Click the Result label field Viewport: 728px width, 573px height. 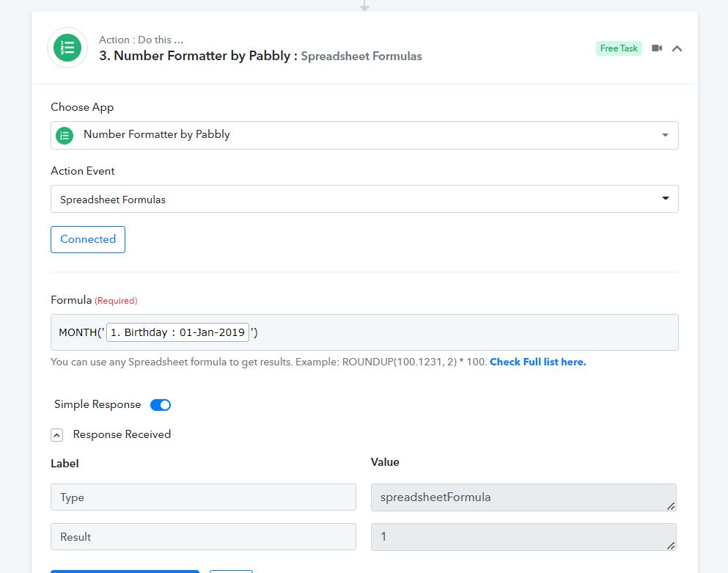(x=203, y=537)
